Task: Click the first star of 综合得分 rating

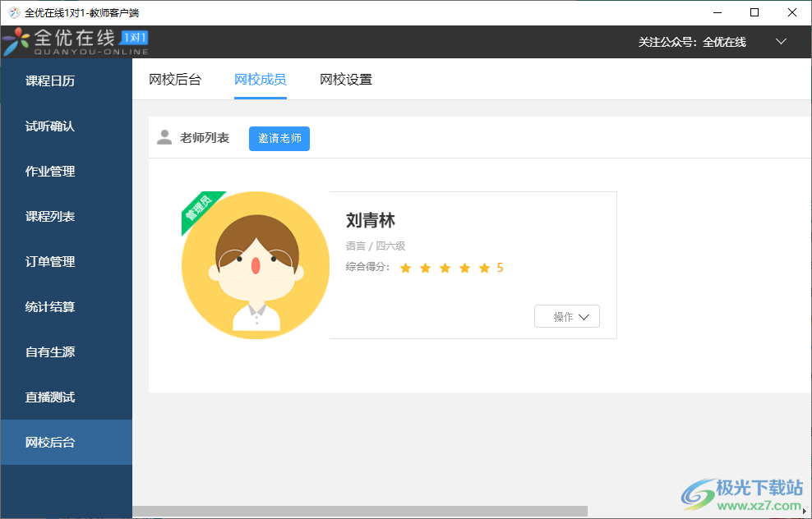Action: pos(405,267)
